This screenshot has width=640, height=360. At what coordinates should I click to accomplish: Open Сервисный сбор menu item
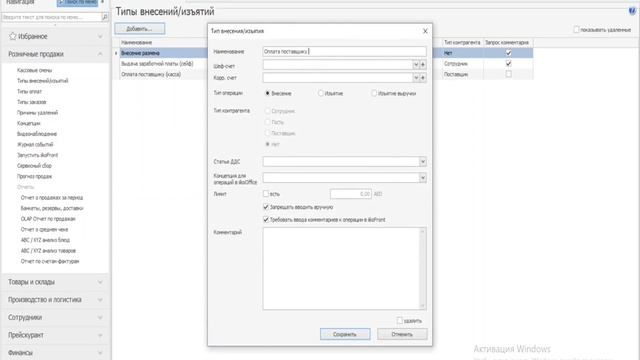[x=34, y=166]
